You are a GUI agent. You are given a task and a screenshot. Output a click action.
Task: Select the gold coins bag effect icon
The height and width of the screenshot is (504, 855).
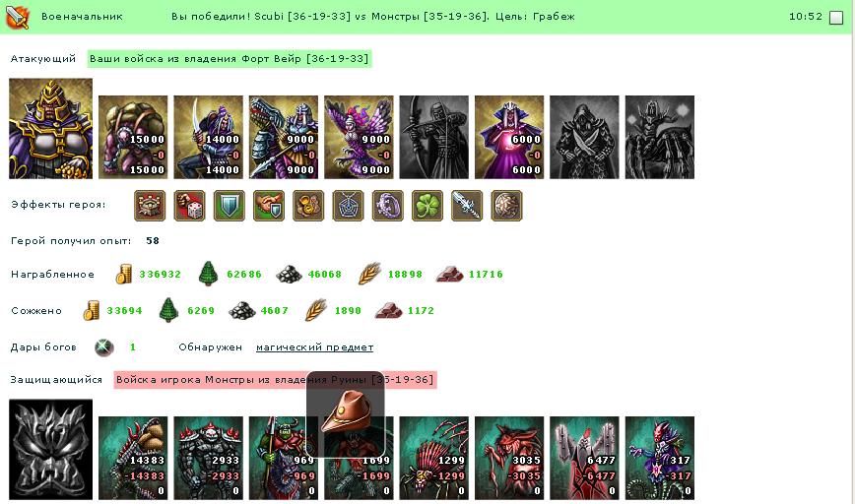pos(308,206)
